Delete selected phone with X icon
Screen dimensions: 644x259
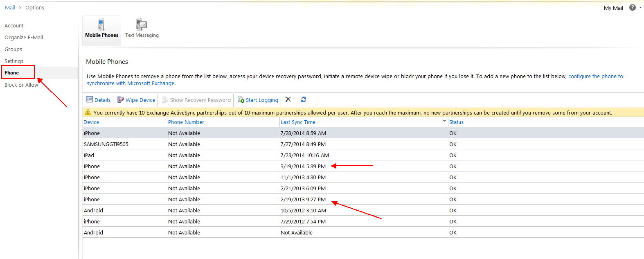point(288,99)
